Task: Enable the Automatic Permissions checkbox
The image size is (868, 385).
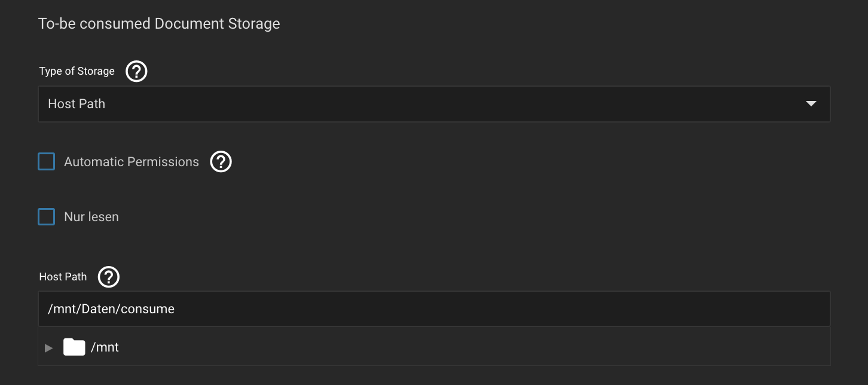Action: click(47, 161)
